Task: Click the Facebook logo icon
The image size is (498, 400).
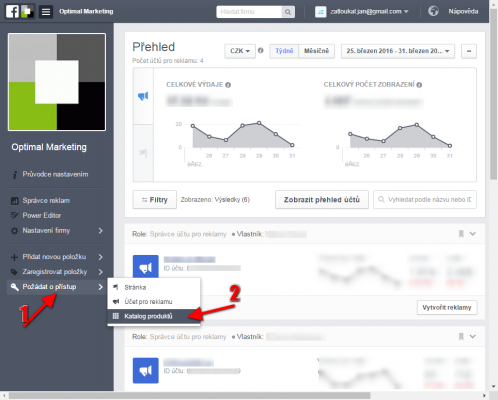Action: (x=12, y=11)
